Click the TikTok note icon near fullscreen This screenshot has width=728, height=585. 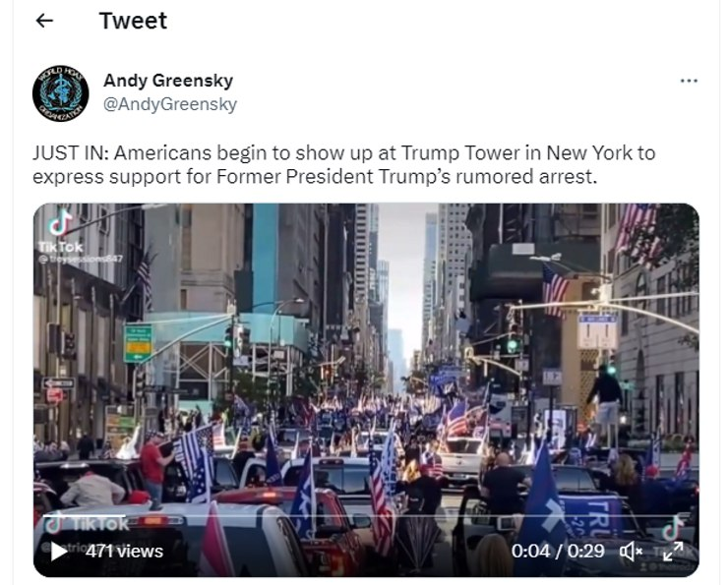[672, 528]
